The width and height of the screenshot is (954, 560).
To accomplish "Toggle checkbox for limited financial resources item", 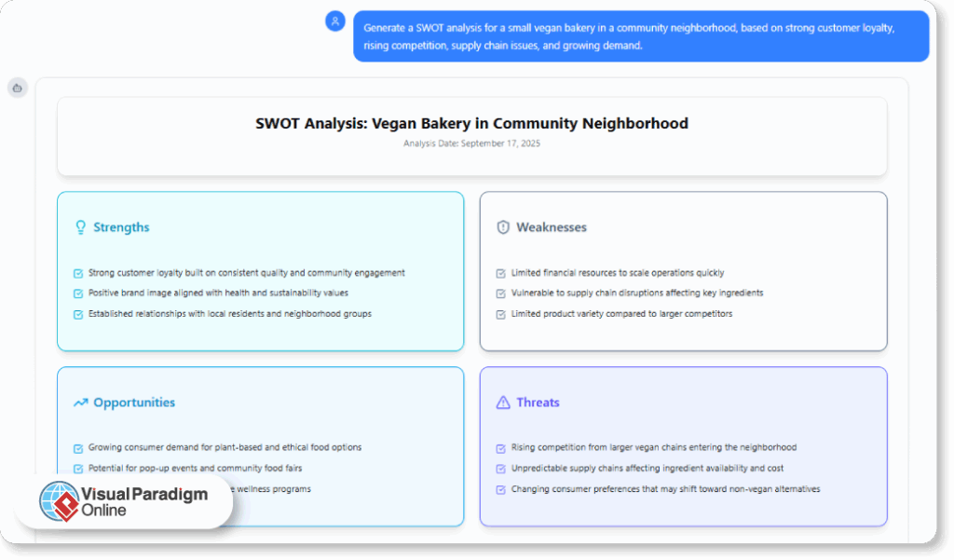I will point(501,273).
